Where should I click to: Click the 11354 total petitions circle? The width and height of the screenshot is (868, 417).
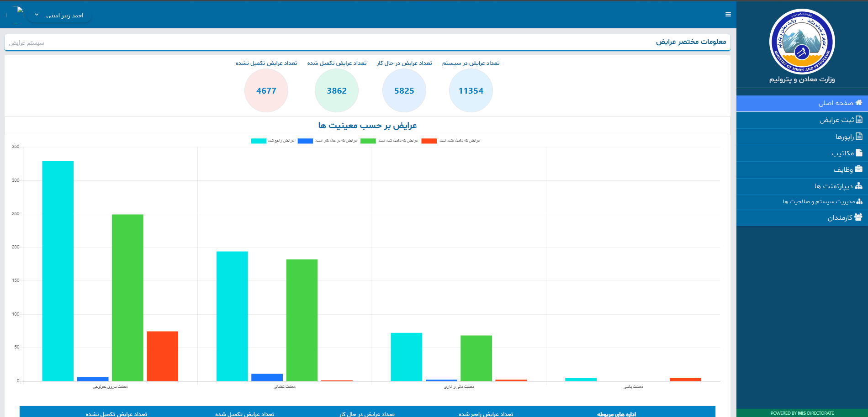click(471, 91)
